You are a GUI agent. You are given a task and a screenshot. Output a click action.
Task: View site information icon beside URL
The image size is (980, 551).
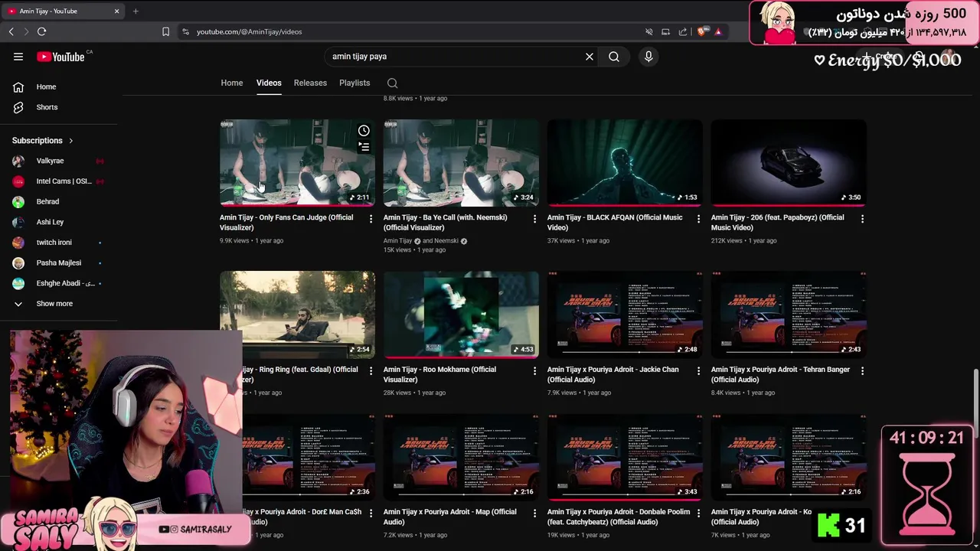coord(185,31)
